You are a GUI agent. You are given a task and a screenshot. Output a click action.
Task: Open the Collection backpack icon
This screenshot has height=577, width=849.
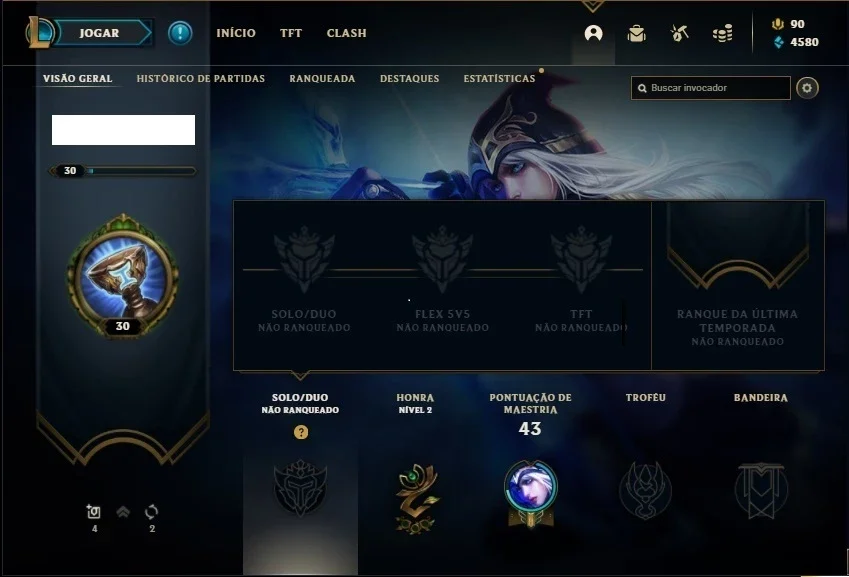[636, 34]
